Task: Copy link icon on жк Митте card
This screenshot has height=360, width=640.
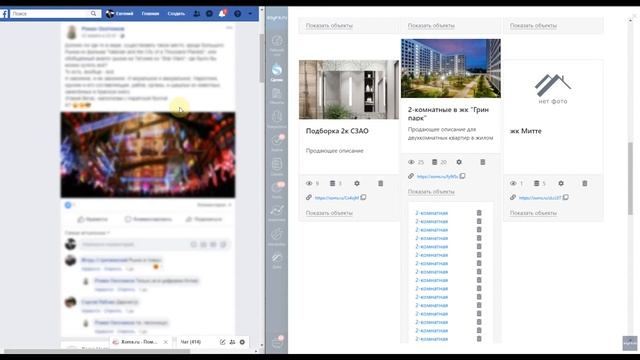Action: click(x=566, y=197)
